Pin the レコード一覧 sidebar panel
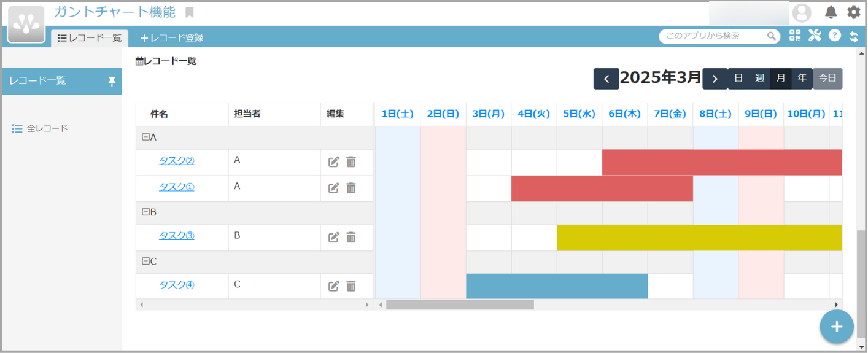The height and width of the screenshot is (353, 868). 112,81
